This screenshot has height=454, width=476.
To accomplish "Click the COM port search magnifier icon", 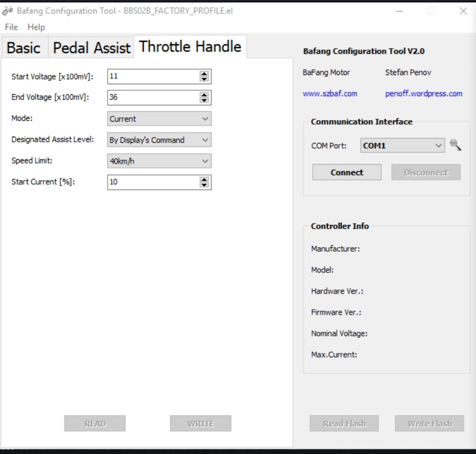I will (x=455, y=145).
